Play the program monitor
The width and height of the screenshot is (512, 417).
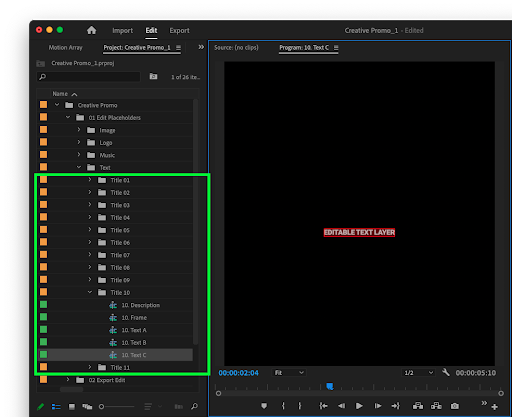pos(359,406)
